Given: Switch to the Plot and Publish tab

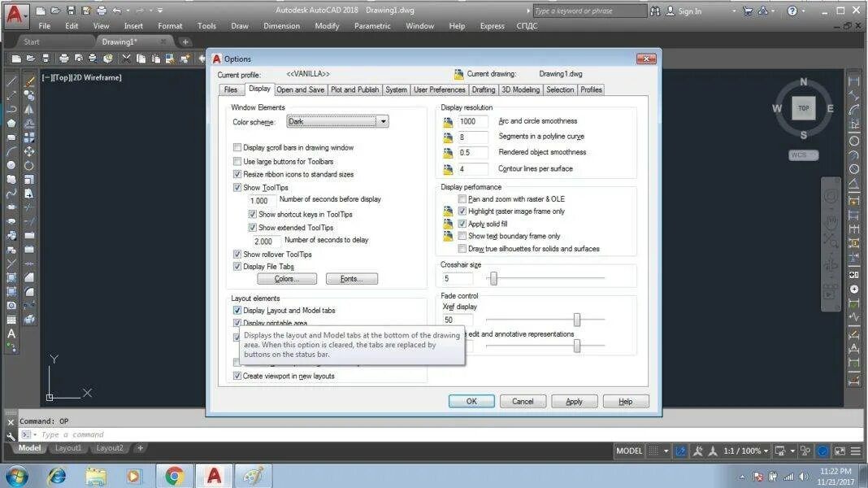Looking at the screenshot, I should point(355,89).
